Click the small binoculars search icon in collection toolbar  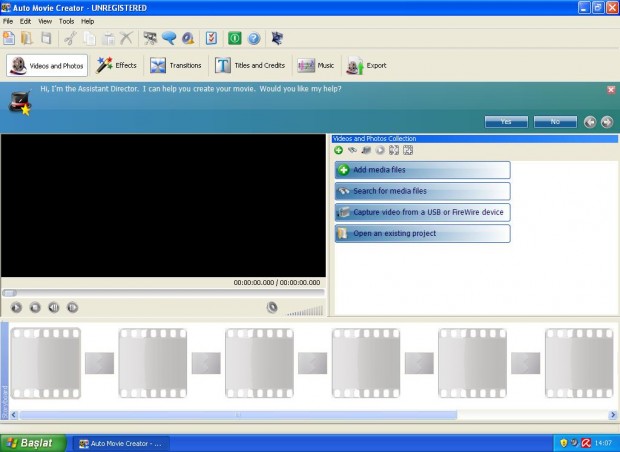[x=352, y=150]
